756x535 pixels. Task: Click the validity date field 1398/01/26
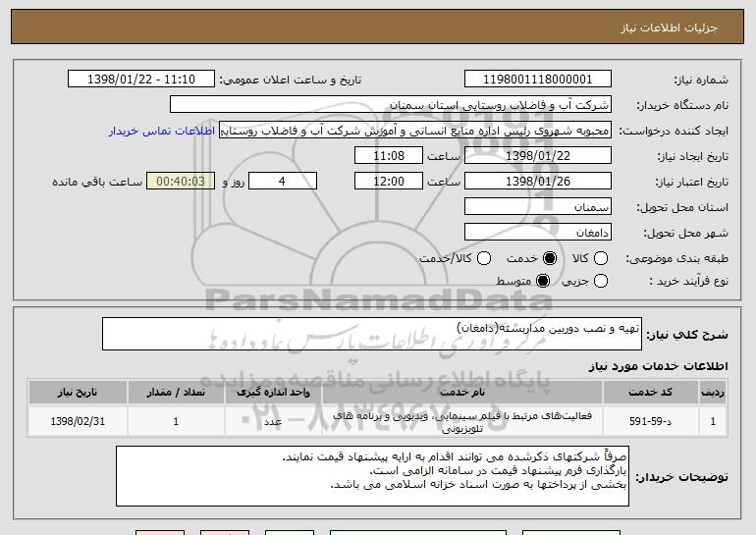(538, 182)
